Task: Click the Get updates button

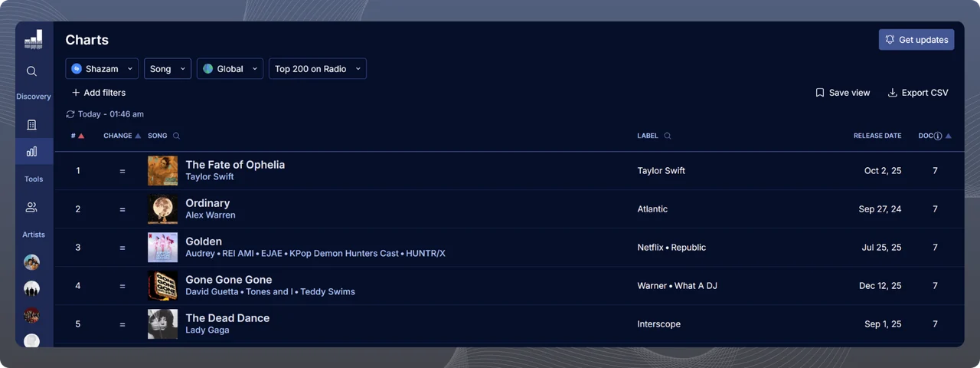Action: pyautogui.click(x=916, y=40)
